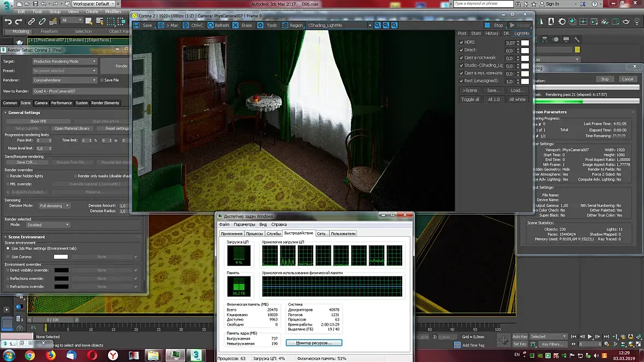Viewport: 644px width, 362px height.
Task: Open the Target rendering mode dropdown
Action: click(x=64, y=61)
